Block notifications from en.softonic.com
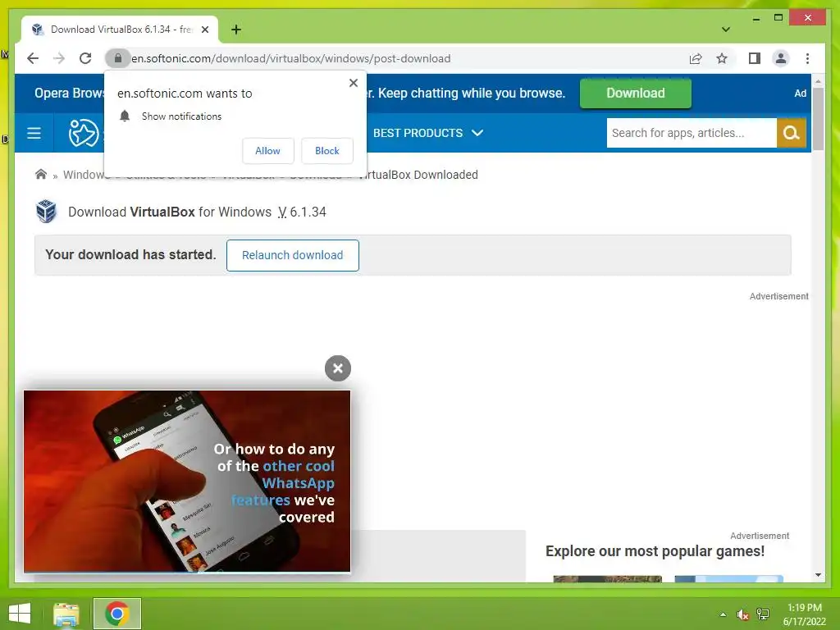840x630 pixels. tap(326, 151)
